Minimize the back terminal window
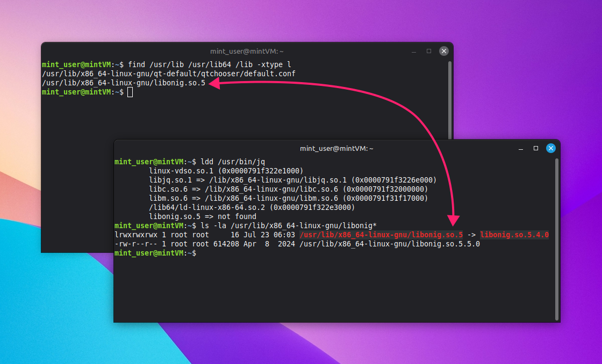Image resolution: width=602 pixels, height=364 pixels. (x=414, y=52)
